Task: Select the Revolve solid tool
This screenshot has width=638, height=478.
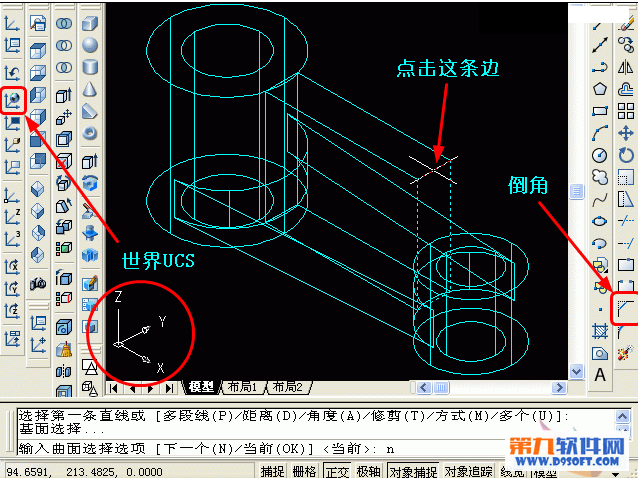Action: coord(90,183)
